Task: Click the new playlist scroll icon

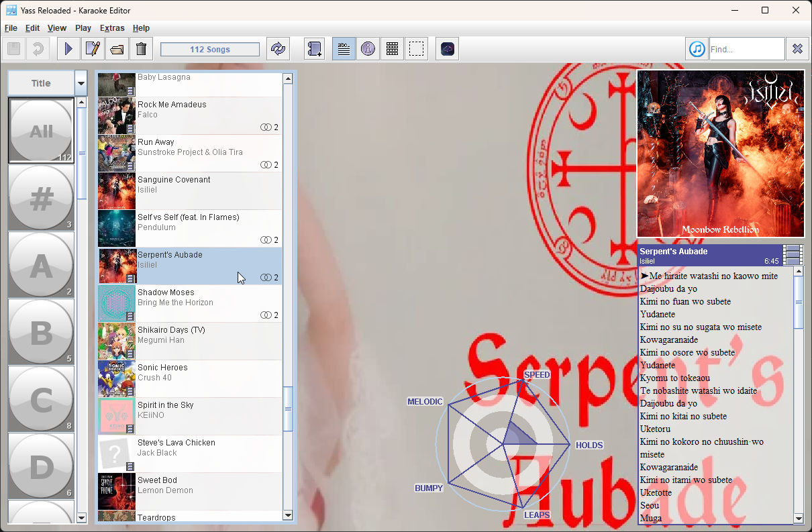Action: click(x=314, y=49)
